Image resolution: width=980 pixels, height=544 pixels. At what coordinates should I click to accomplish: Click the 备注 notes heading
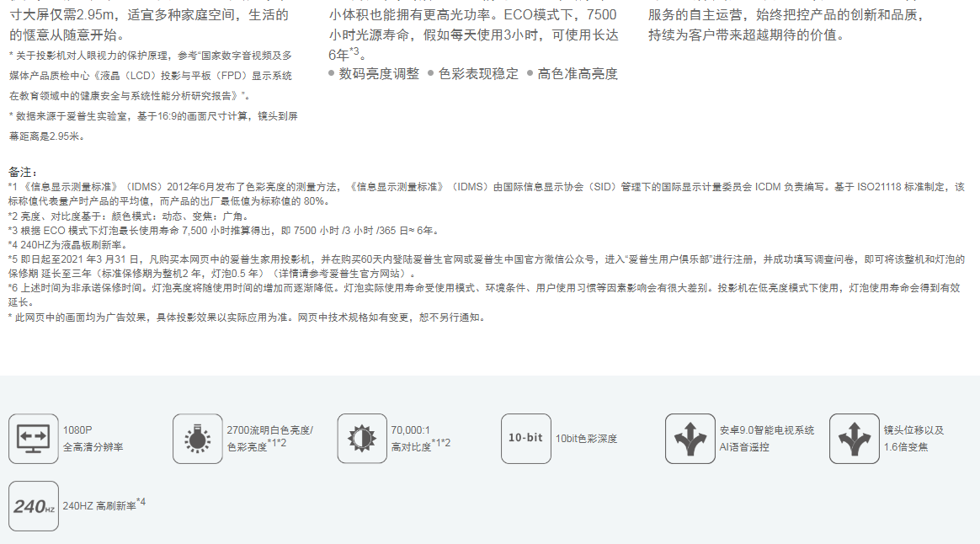[24, 172]
